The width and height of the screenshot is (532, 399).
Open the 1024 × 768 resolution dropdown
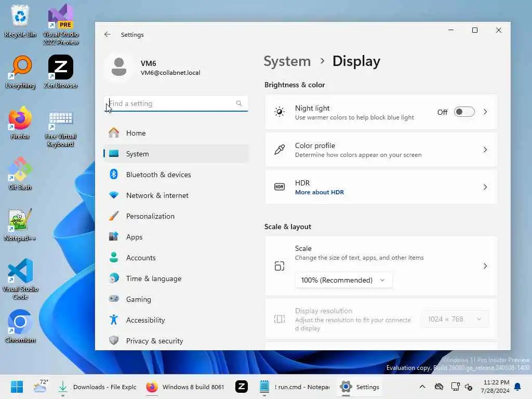[455, 319]
